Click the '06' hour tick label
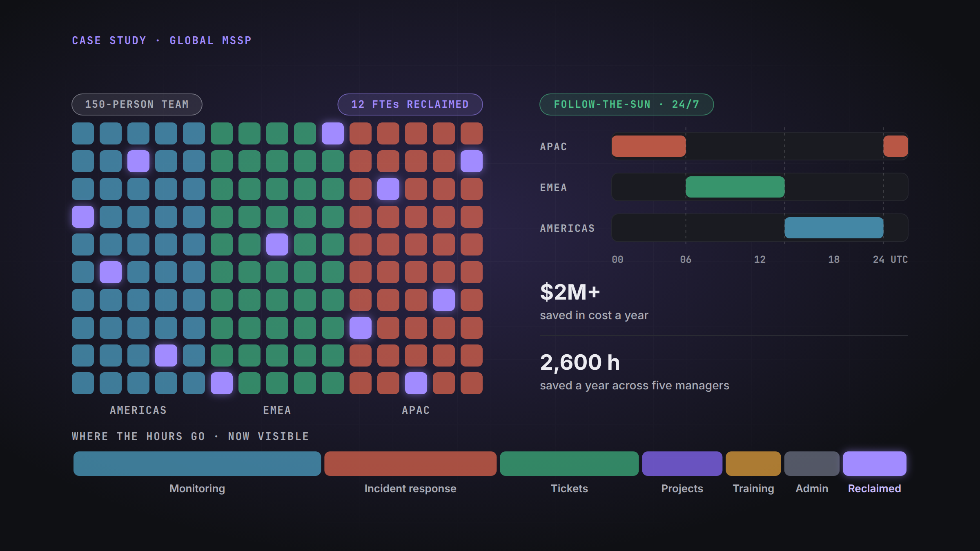This screenshot has height=551, width=980. 686,260
